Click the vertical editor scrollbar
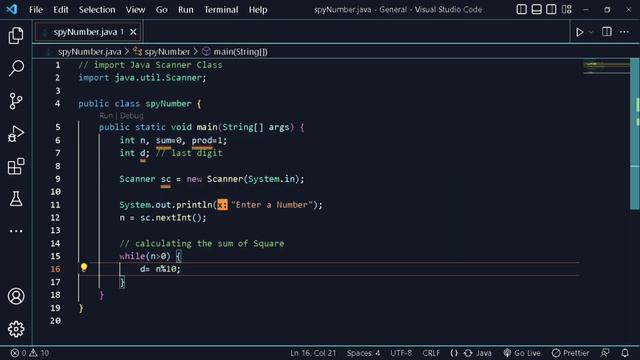The width and height of the screenshot is (640, 360). pos(635,134)
